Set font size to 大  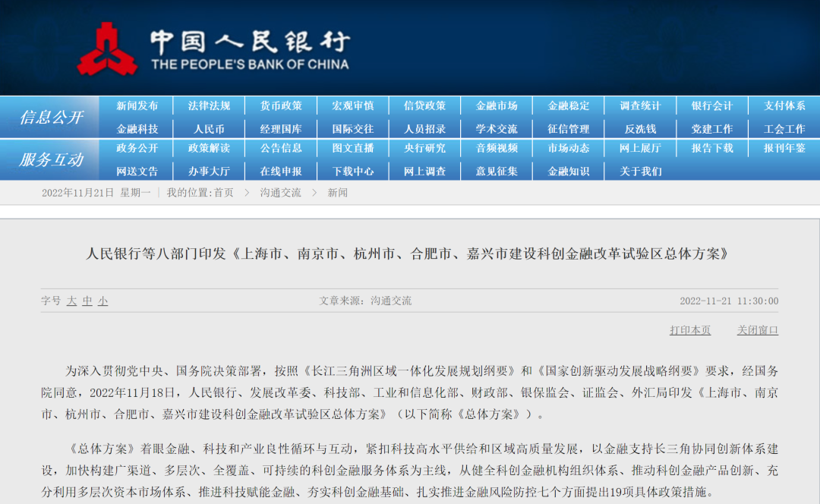pyautogui.click(x=71, y=301)
